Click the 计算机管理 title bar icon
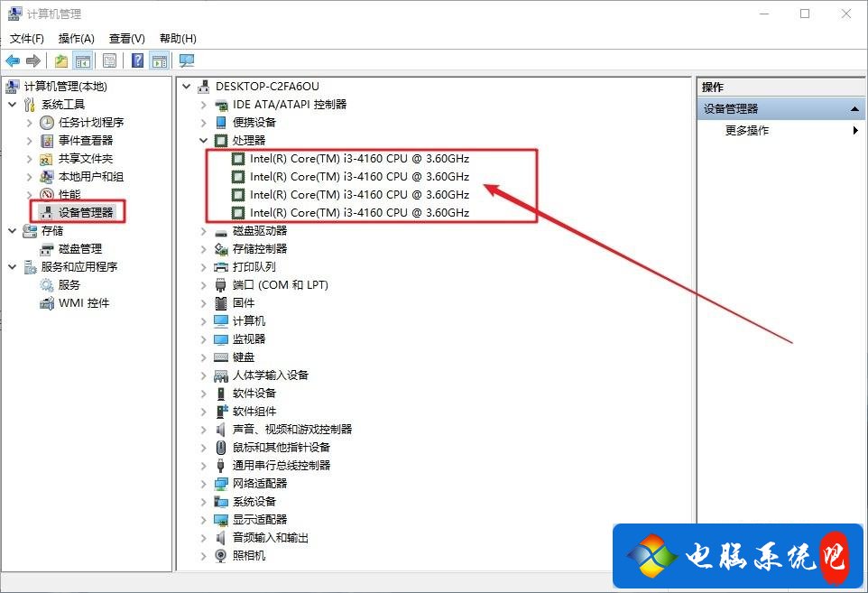The height and width of the screenshot is (593, 868). point(15,14)
